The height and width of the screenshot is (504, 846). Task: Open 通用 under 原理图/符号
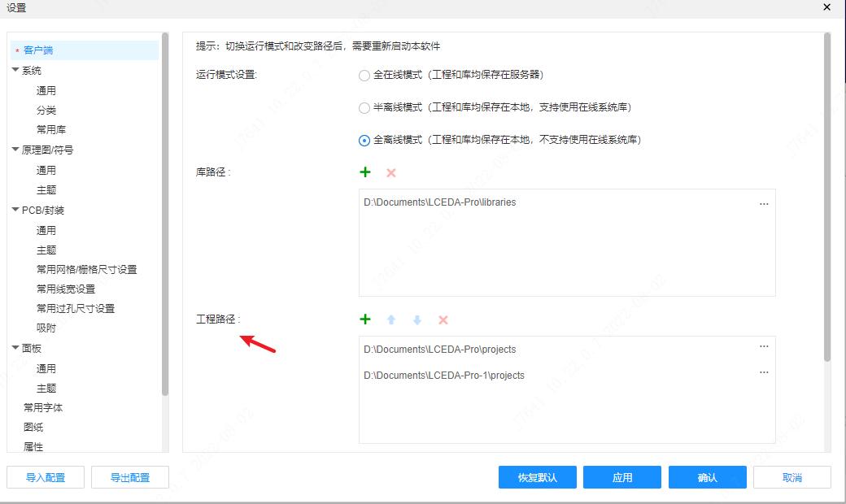pyautogui.click(x=46, y=171)
